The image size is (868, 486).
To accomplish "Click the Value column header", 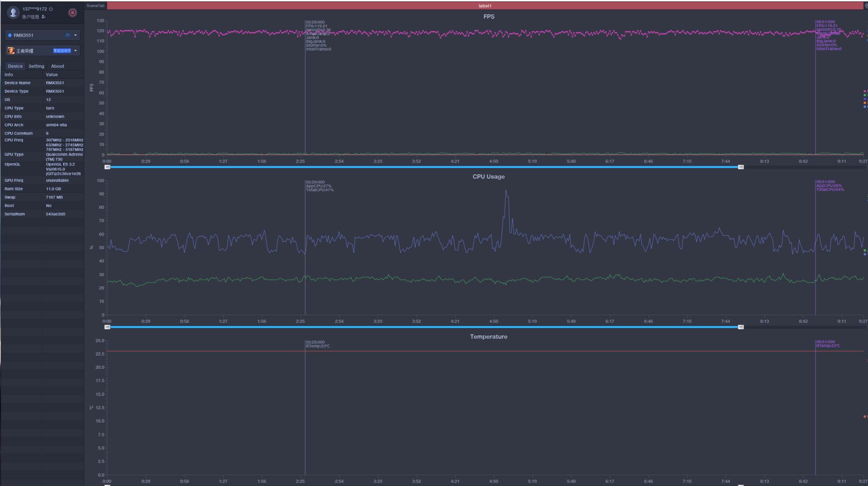I will 52,75.
